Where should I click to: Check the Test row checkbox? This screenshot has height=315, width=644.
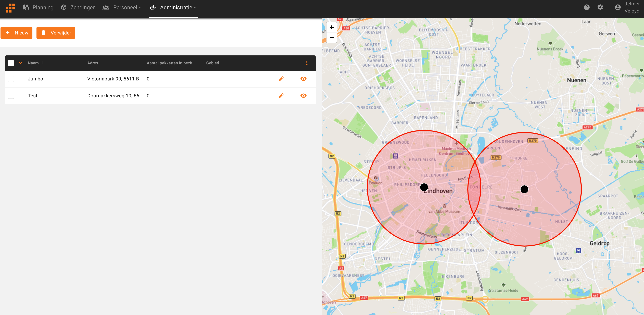pyautogui.click(x=11, y=96)
